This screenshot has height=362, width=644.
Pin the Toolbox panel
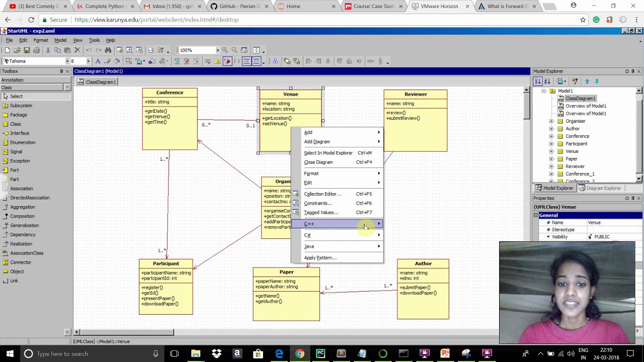point(61,71)
